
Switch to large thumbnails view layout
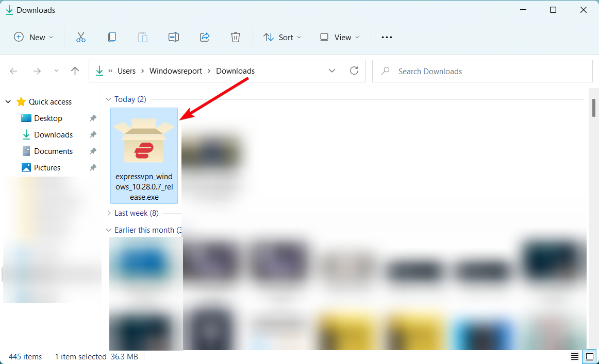tap(589, 356)
